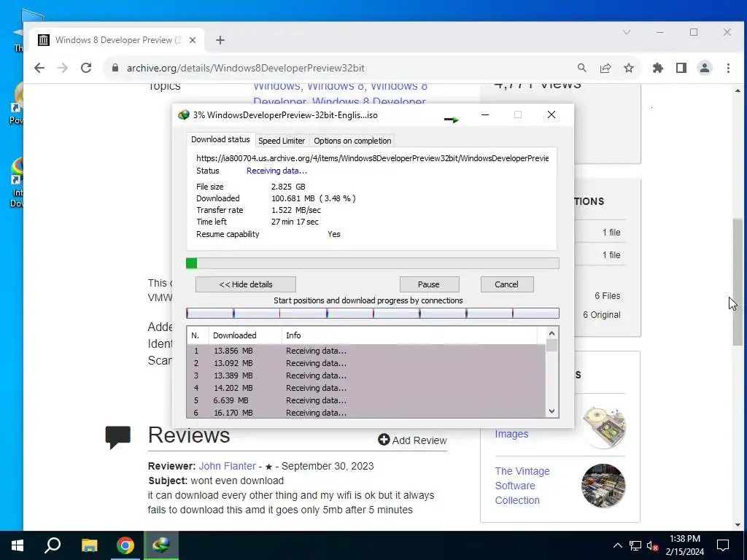Click the Hide details button
This screenshot has height=560, width=747.
[x=246, y=284]
